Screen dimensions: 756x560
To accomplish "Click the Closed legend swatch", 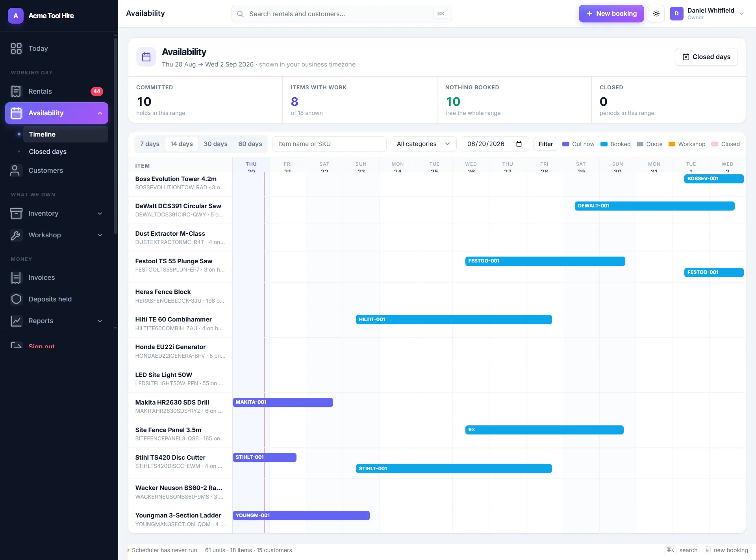I will pyautogui.click(x=715, y=144).
